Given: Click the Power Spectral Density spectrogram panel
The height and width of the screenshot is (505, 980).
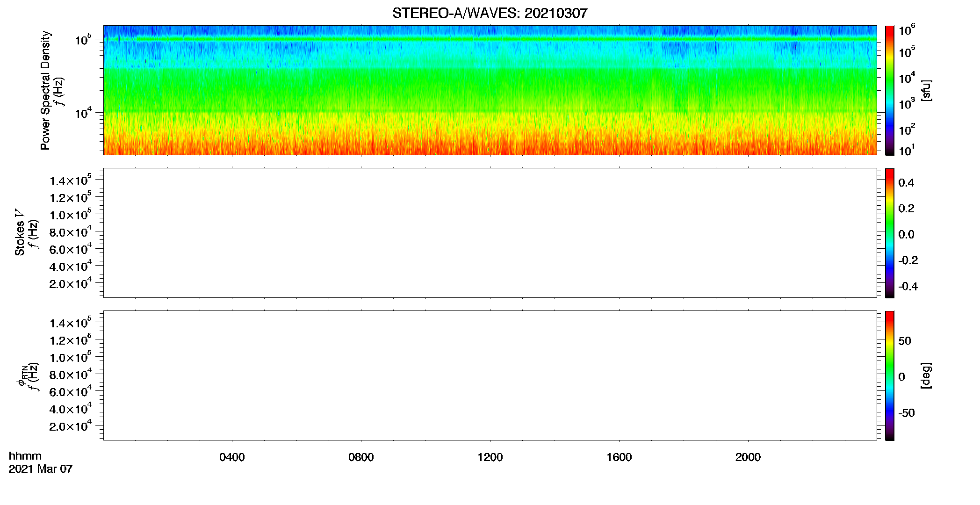Looking at the screenshot, I should point(490,90).
